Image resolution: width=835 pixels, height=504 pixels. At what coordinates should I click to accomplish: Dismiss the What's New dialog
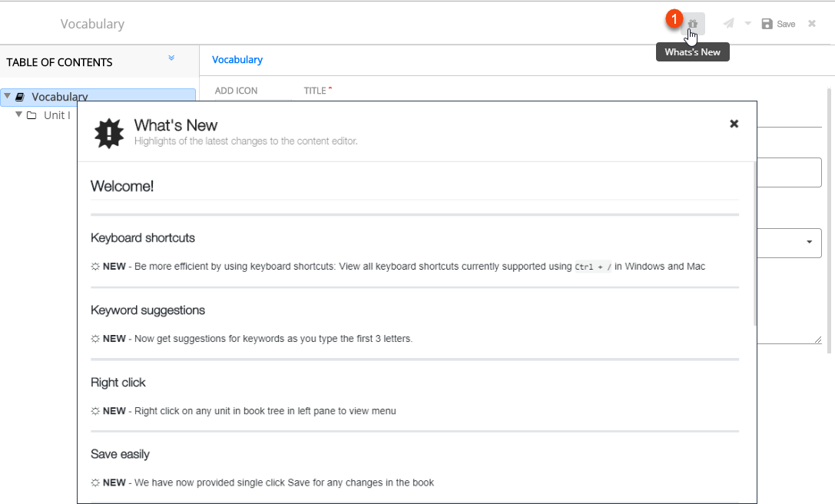(734, 124)
